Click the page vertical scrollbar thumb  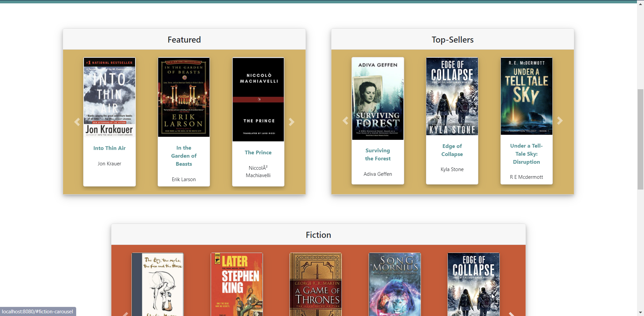(640, 139)
